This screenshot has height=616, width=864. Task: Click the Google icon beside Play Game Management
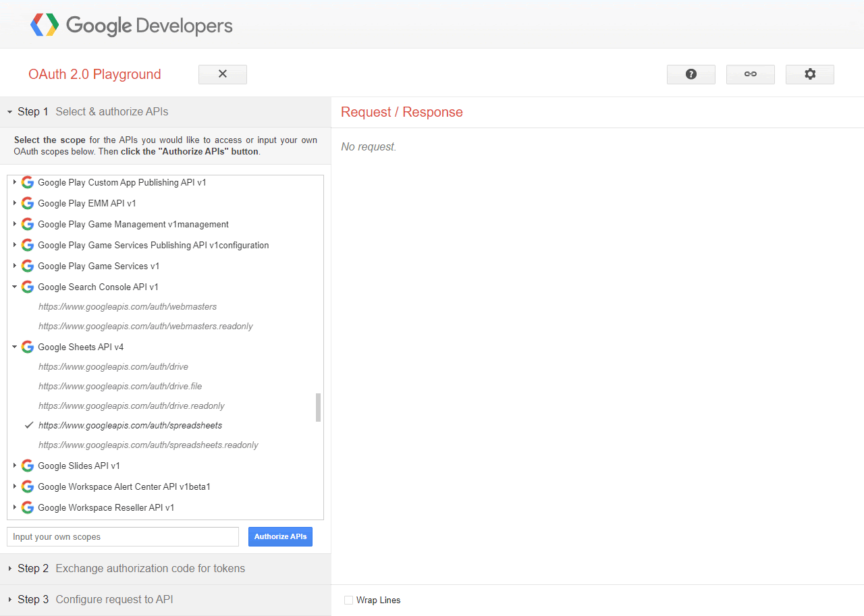pos(28,224)
